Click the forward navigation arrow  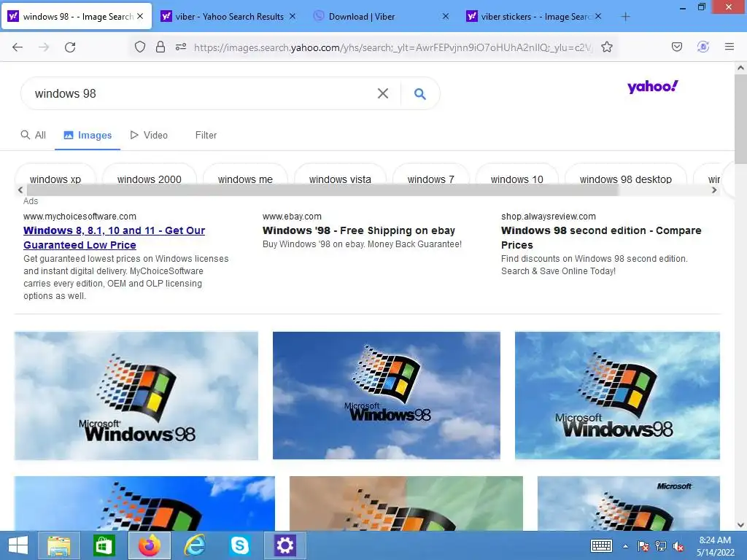click(44, 47)
